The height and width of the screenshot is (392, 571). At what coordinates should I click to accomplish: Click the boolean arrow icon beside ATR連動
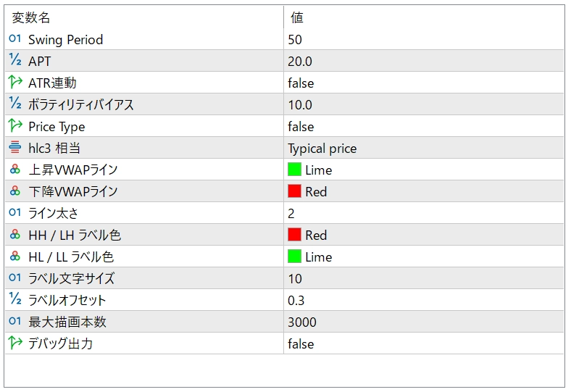click(15, 83)
